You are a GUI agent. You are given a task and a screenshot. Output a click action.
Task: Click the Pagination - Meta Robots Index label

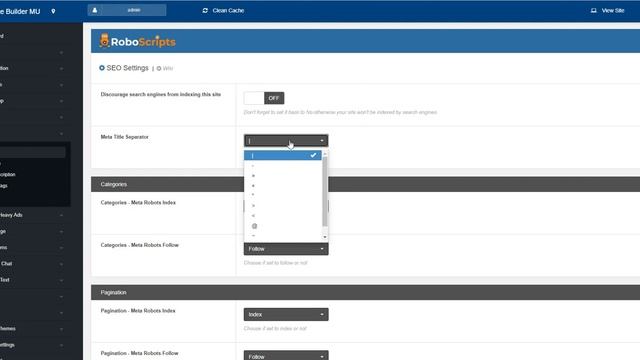point(138,311)
